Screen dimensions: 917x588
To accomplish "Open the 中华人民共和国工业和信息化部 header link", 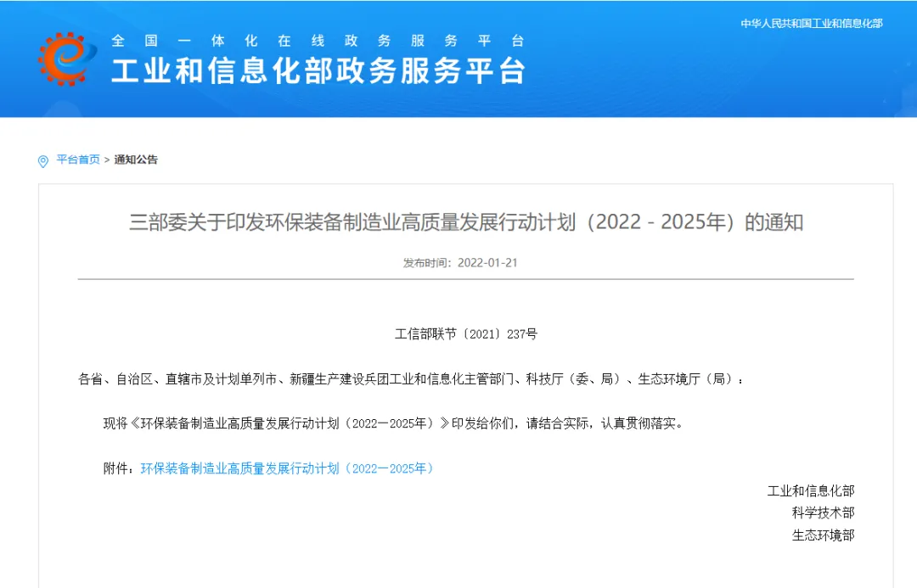I will pos(812,24).
